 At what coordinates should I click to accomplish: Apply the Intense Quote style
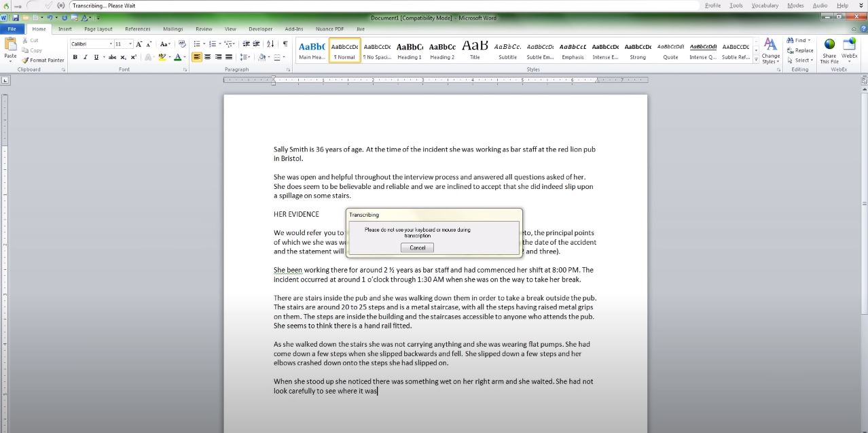[x=703, y=50]
